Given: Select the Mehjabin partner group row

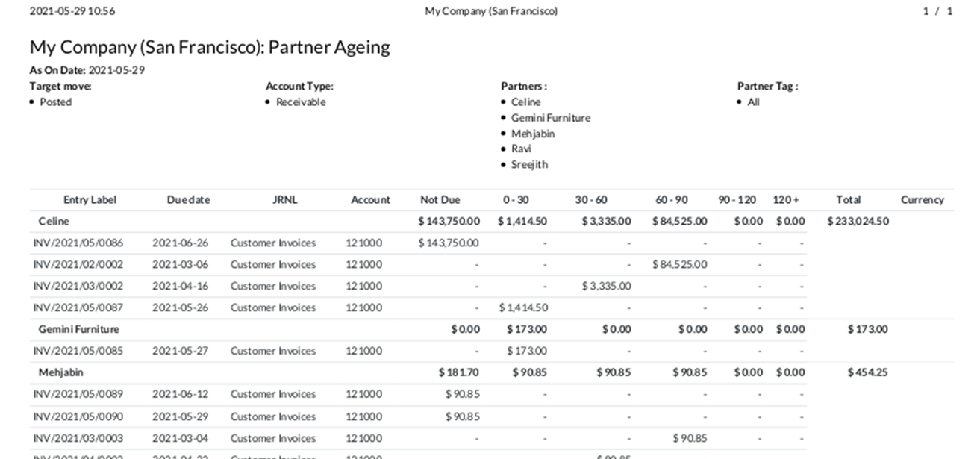Looking at the screenshot, I should click(60, 372).
